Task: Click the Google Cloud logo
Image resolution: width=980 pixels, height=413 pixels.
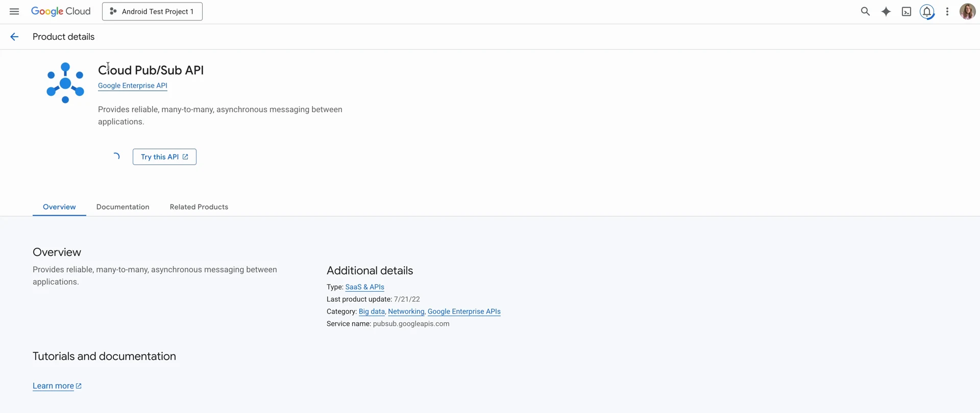Action: pos(61,11)
